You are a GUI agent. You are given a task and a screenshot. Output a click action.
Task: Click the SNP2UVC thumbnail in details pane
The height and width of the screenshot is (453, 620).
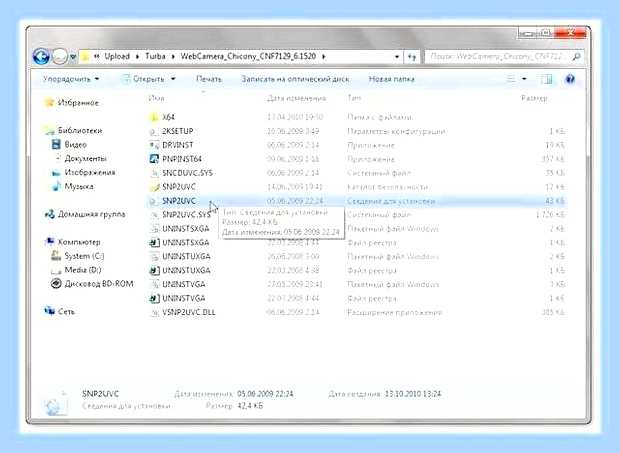pos(55,402)
